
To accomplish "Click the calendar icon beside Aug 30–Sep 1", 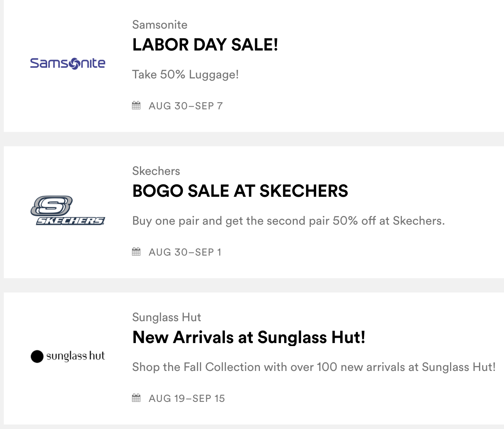I will pyautogui.click(x=136, y=252).
